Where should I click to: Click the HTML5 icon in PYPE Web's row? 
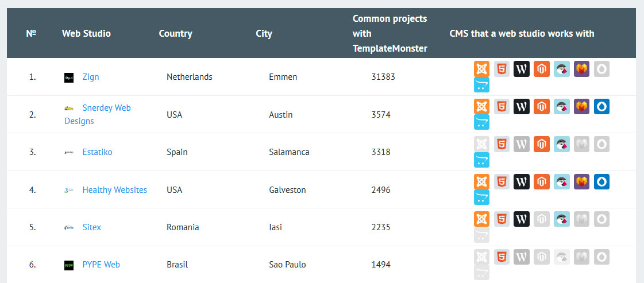click(x=502, y=257)
